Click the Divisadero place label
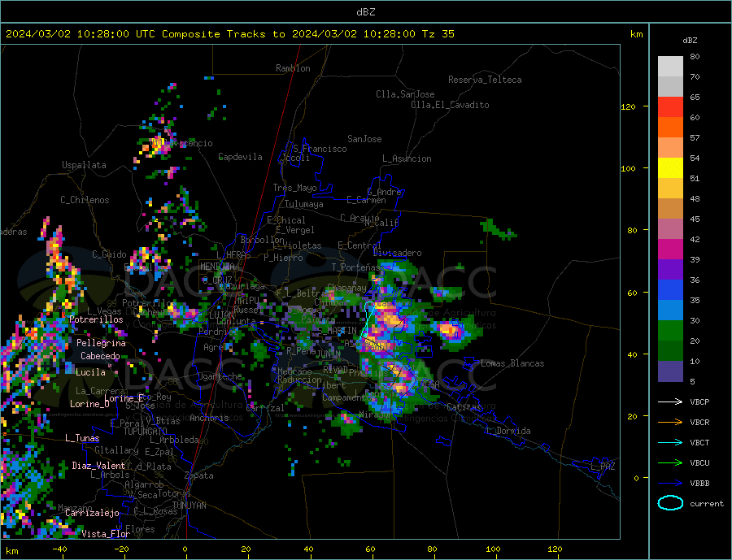This screenshot has width=732, height=560. [397, 253]
